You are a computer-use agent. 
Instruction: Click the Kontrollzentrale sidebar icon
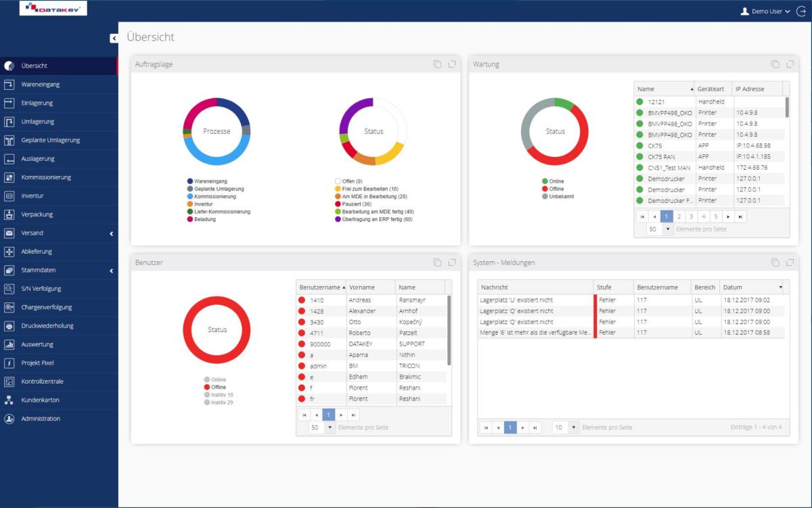(x=9, y=382)
